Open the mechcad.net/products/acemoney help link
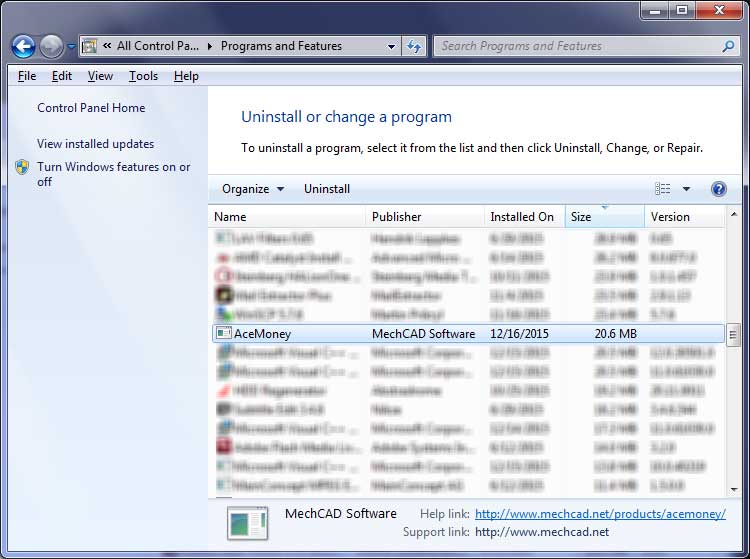The height and width of the screenshot is (559, 750). [x=600, y=514]
